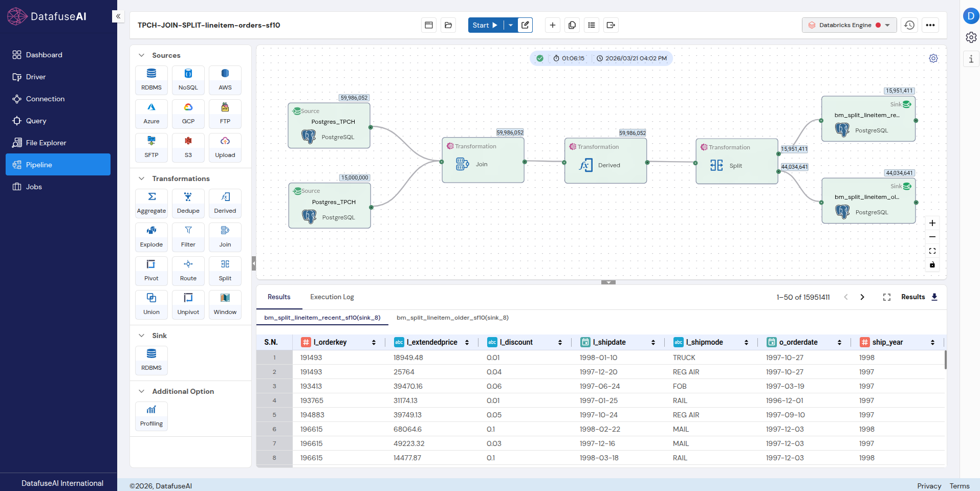Pick the Join transformation in the palette

pos(225,237)
